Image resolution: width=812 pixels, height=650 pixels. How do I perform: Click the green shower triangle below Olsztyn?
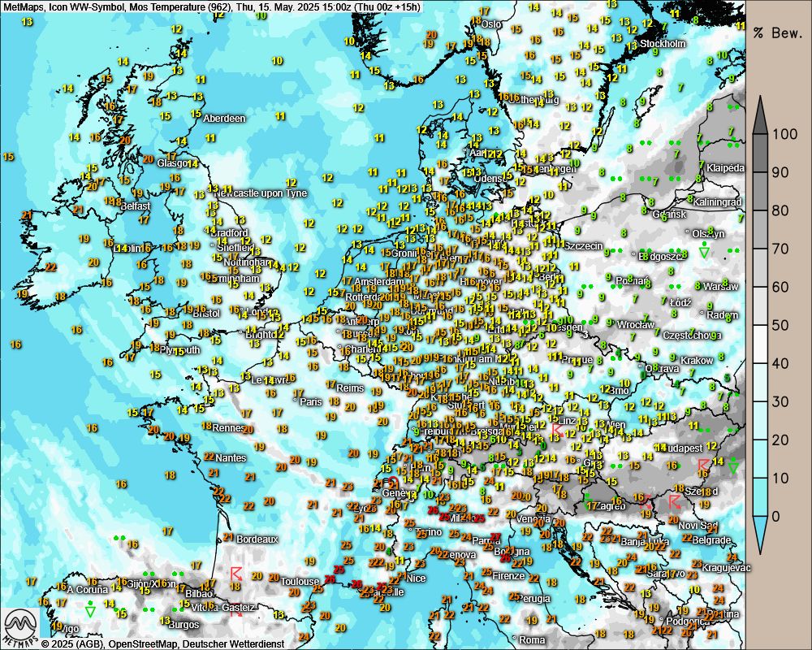point(704,252)
